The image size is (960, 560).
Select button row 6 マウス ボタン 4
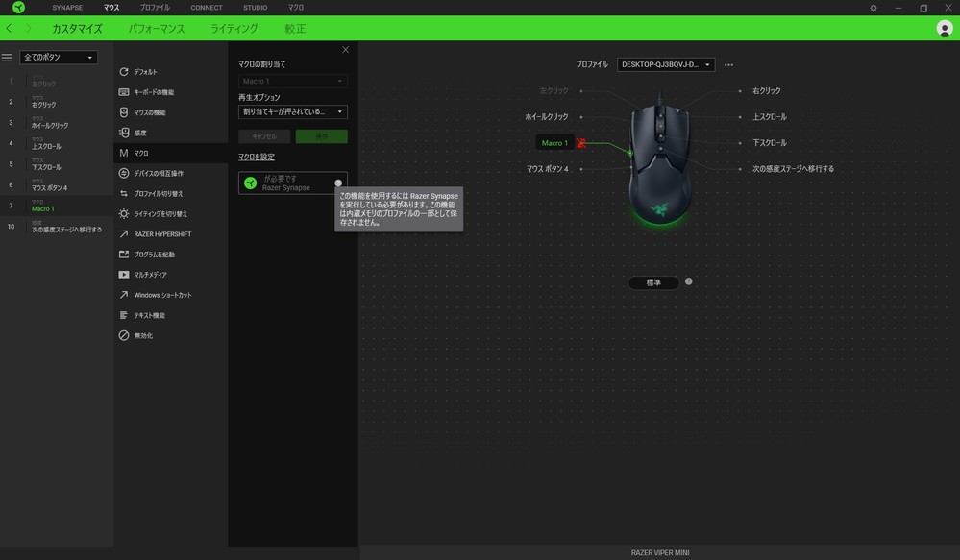(57, 184)
